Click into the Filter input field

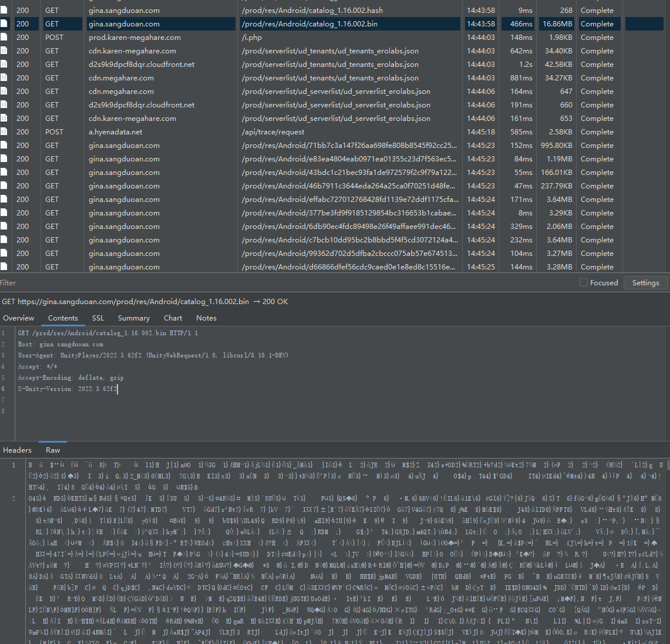tap(235, 283)
